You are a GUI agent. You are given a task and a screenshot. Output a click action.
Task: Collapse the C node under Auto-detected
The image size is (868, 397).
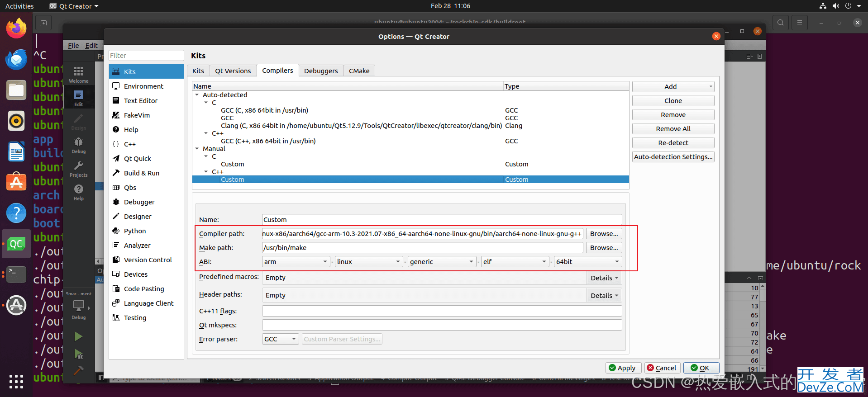click(x=206, y=103)
